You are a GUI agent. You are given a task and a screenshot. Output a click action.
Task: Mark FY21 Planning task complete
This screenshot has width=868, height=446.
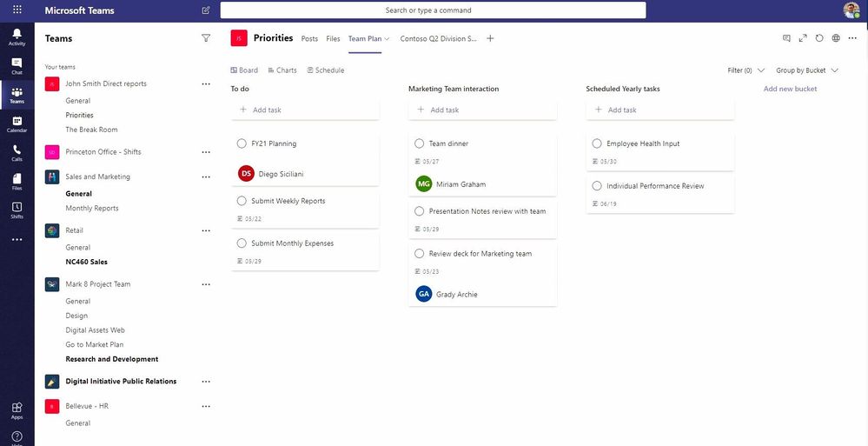point(242,143)
